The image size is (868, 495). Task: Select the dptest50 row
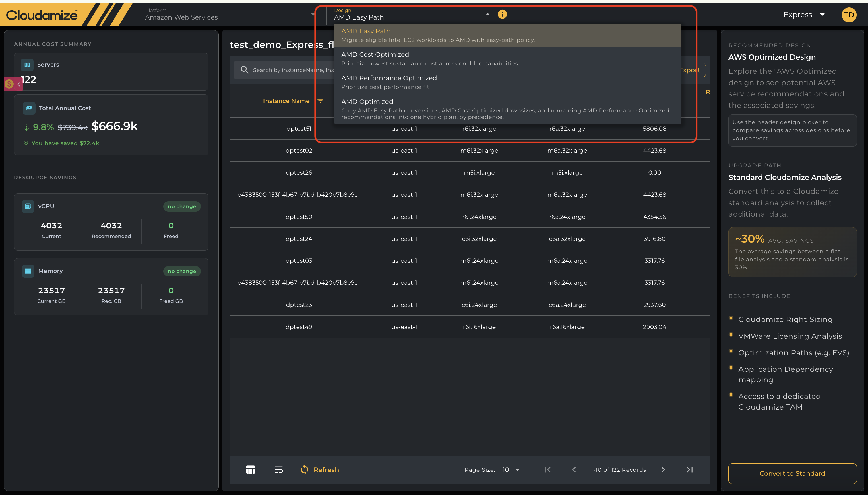(x=470, y=217)
